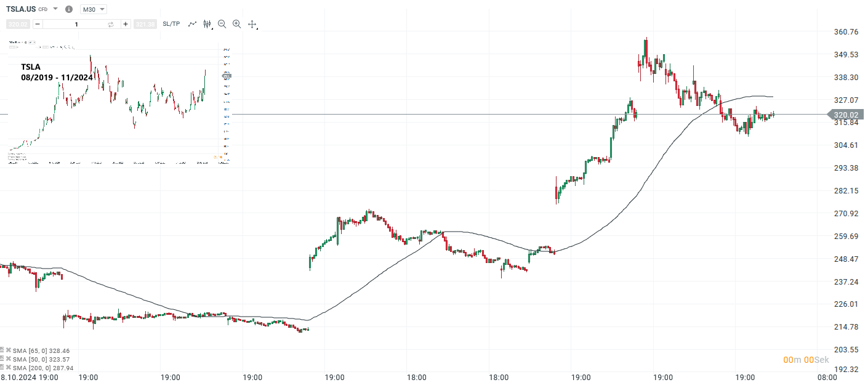Open the TSLA.US instrument dropdown
868x385 pixels.
pos(55,9)
